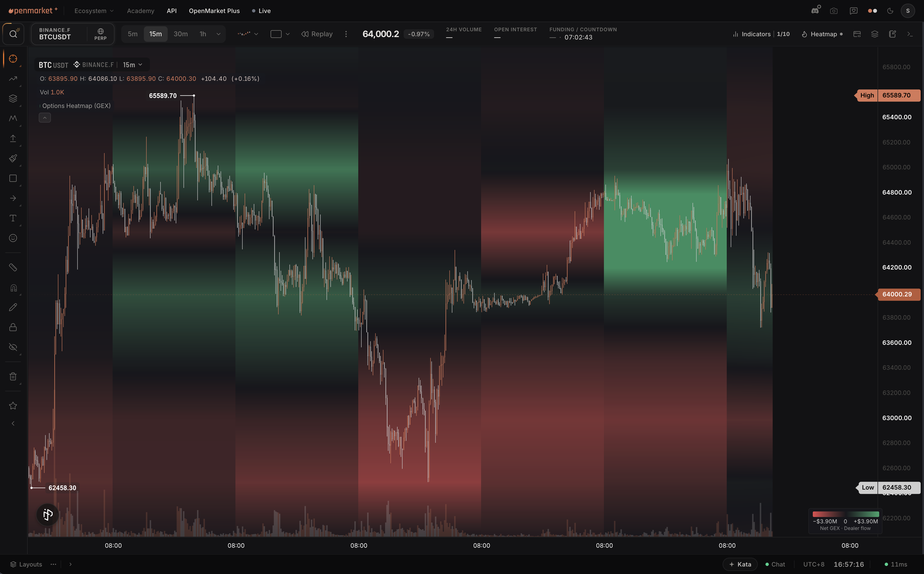
Task: Toggle stay-in-drawing-mode pencil
Action: pos(13,307)
